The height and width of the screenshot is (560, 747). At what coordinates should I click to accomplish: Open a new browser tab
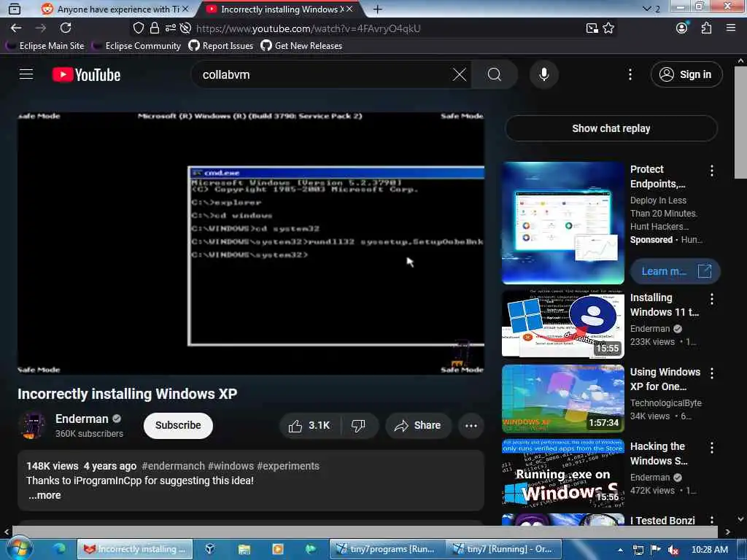tap(378, 9)
